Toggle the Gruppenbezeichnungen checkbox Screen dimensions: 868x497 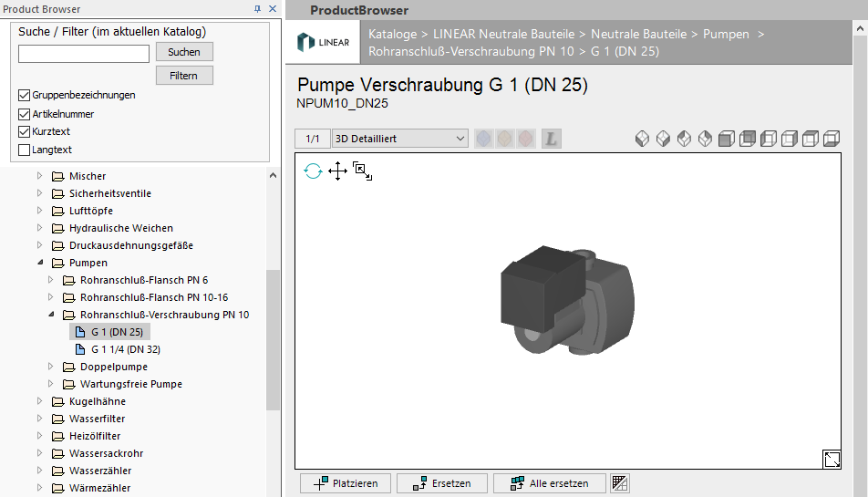pos(24,95)
